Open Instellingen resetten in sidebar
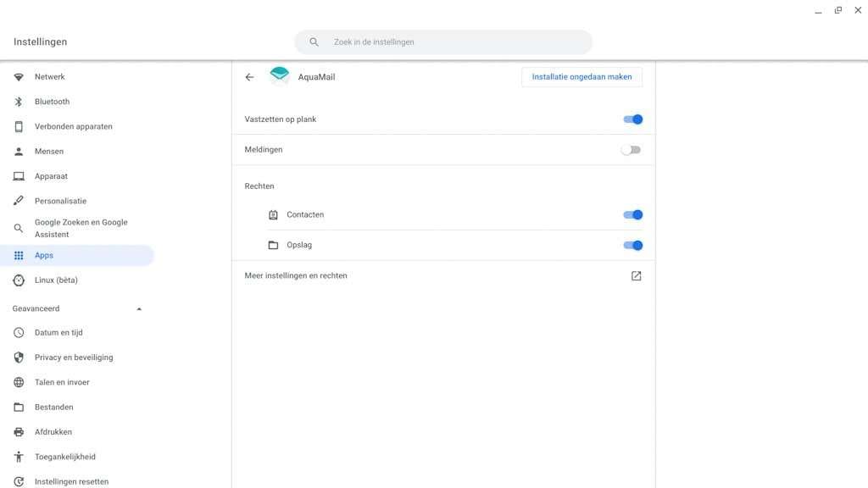Viewport: 868px width, 488px height. [71, 481]
